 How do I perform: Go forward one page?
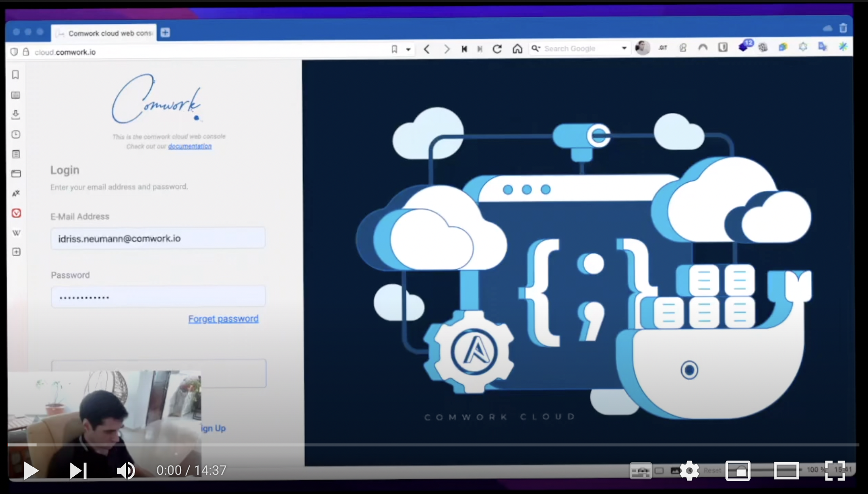[x=446, y=49]
